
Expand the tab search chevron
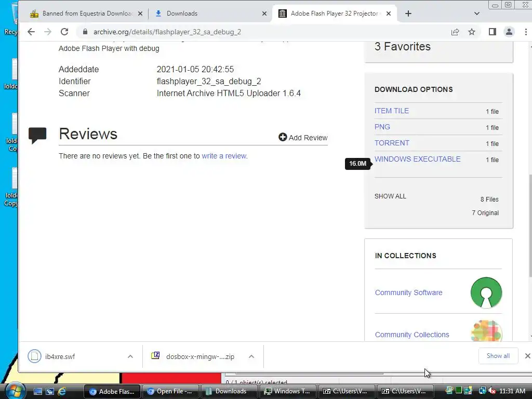point(477,14)
